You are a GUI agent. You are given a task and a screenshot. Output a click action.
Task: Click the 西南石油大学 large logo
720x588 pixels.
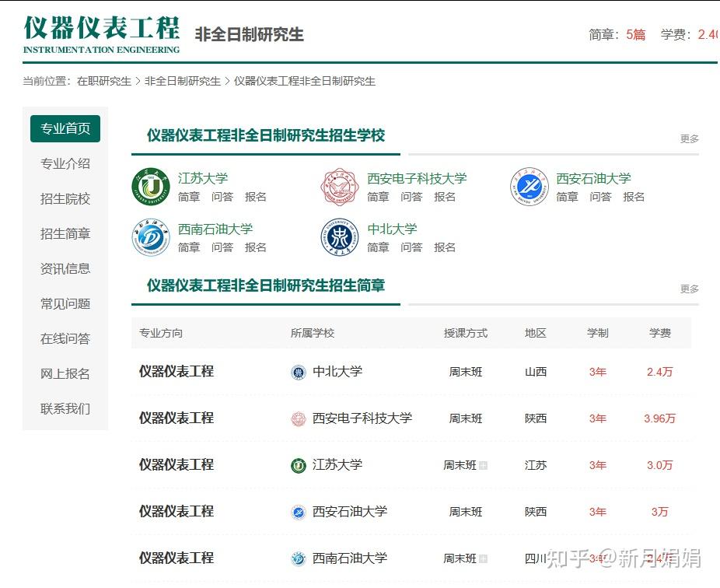coord(151,237)
